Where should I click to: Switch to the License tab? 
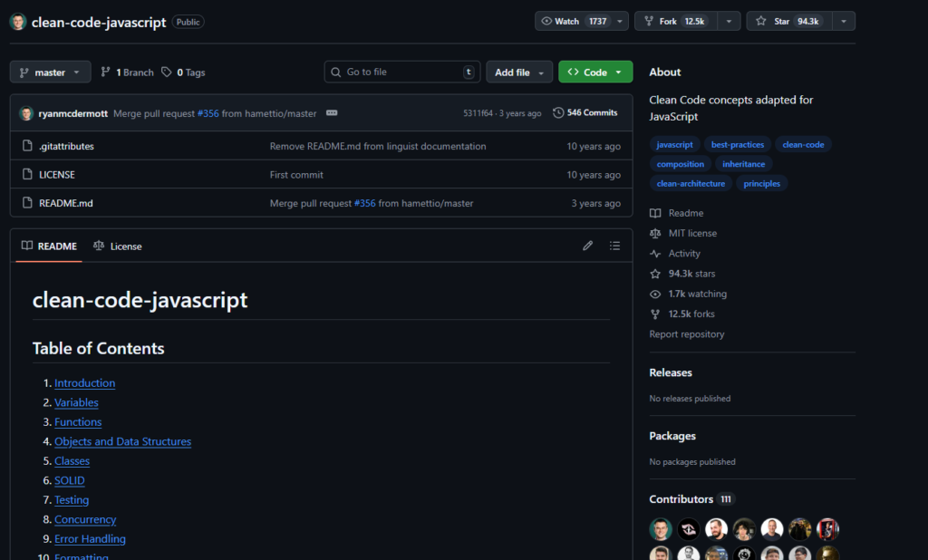[x=118, y=246]
